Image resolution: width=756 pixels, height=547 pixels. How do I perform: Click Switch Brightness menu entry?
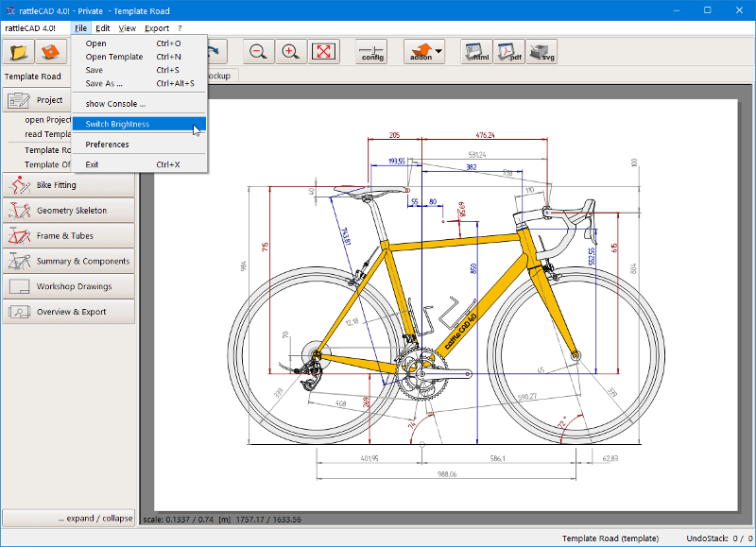click(139, 125)
